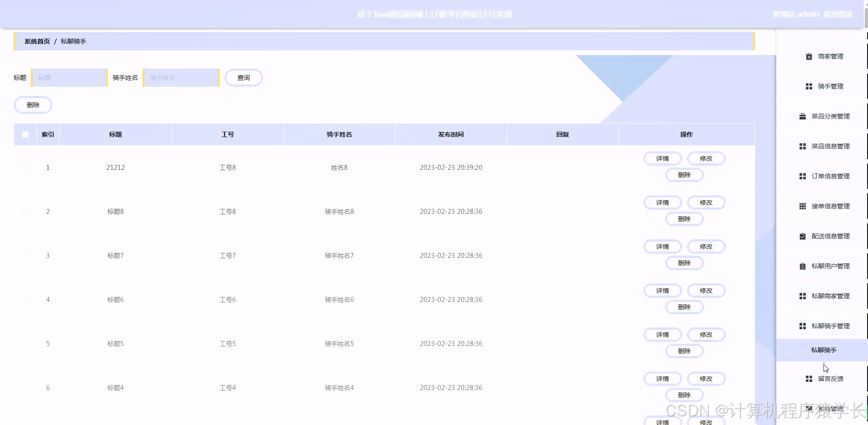Click the 骑手姓名7 cell
This screenshot has height=425, width=868.
pyautogui.click(x=339, y=256)
